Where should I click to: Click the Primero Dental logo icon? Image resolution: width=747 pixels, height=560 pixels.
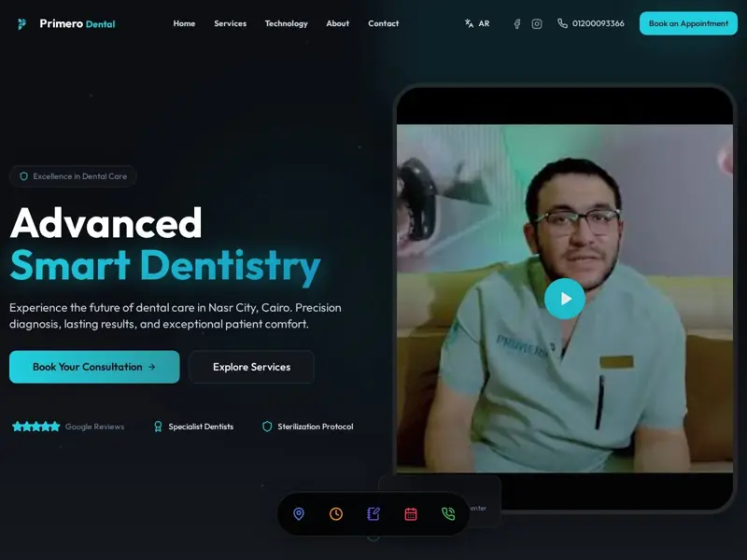click(21, 24)
